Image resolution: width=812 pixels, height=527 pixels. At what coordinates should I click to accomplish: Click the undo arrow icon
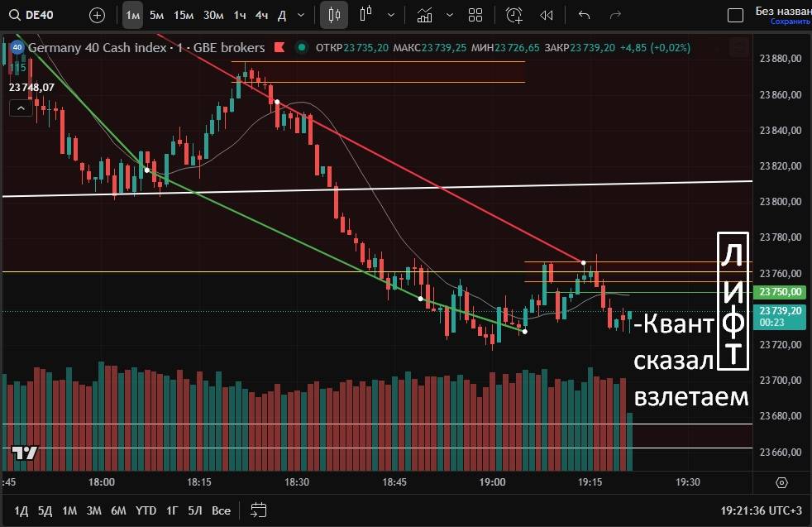(x=585, y=15)
